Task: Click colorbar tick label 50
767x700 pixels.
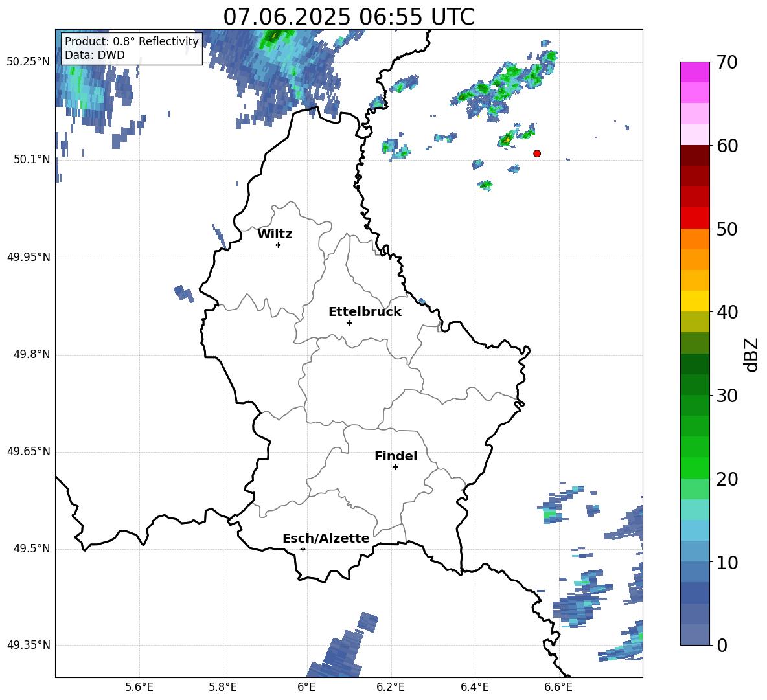Action: 727,229
